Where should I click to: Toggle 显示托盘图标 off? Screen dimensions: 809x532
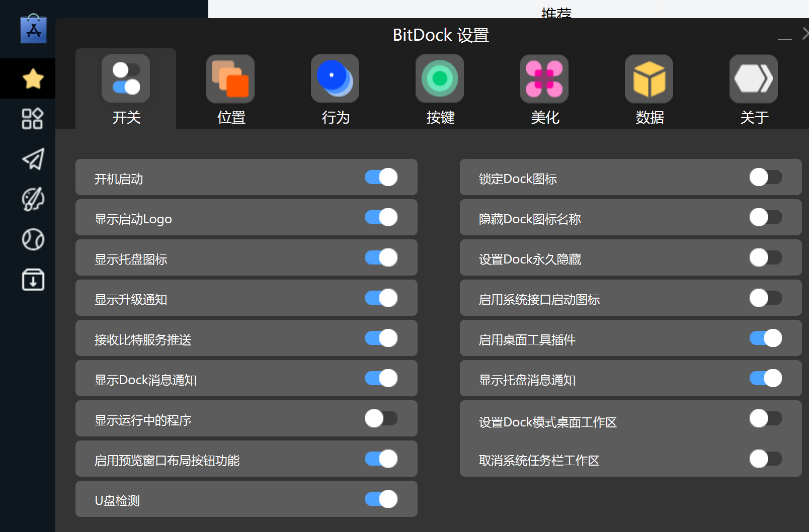pos(381,257)
